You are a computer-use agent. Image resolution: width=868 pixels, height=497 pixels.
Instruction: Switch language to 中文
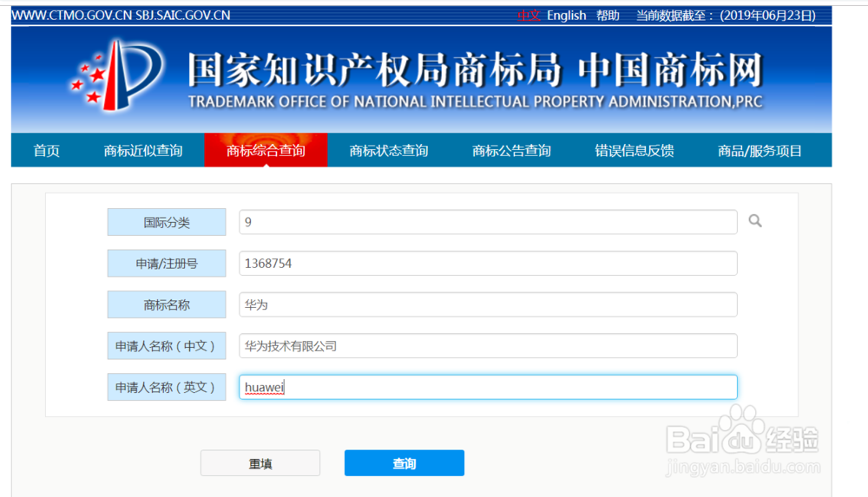[528, 16]
